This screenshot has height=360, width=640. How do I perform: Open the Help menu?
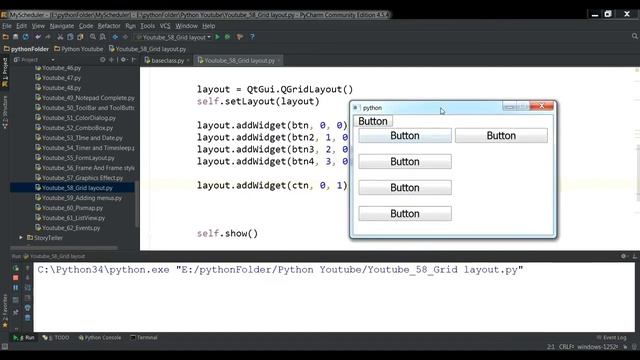point(209,26)
